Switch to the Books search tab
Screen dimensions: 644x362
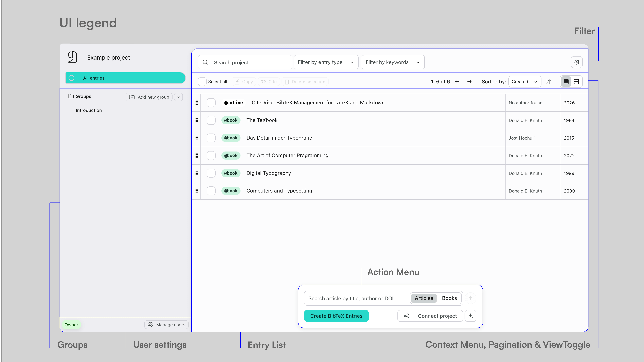pyautogui.click(x=449, y=298)
